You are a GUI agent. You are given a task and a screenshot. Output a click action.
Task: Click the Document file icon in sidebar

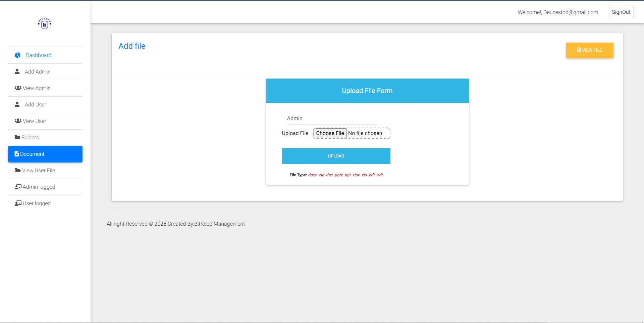tap(17, 154)
